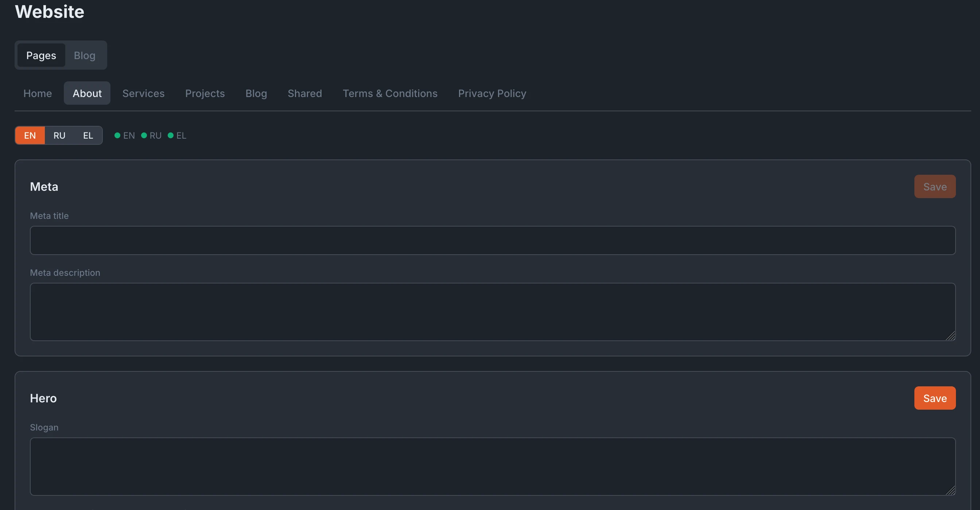Click the Slogan label
The image size is (980, 510).
pyautogui.click(x=44, y=428)
